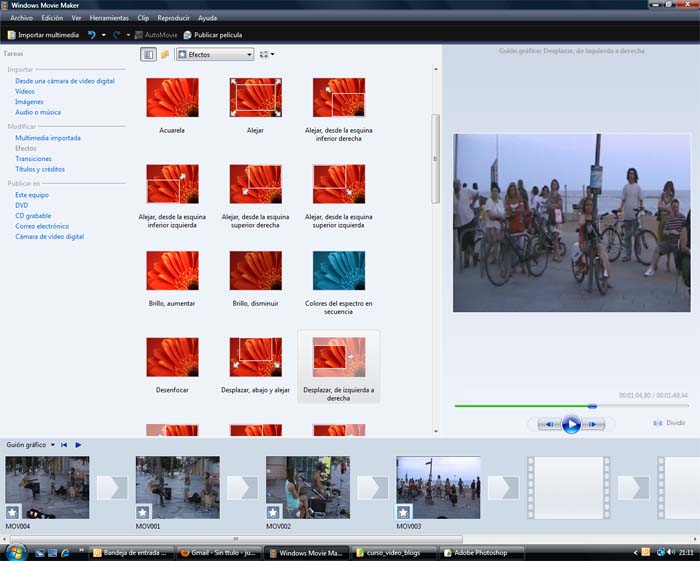Click the preview seek bar handle

[592, 406]
